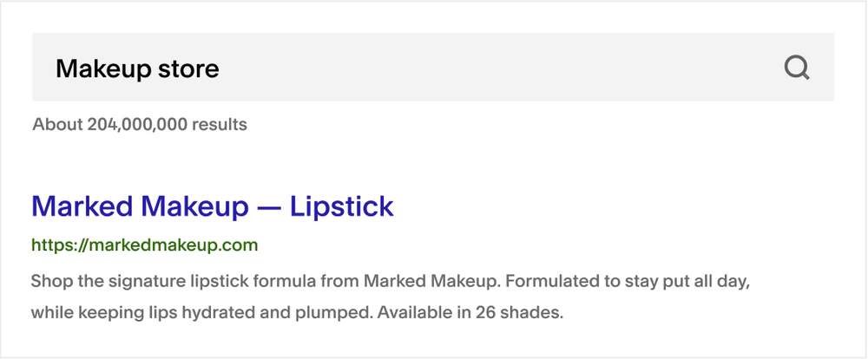The height and width of the screenshot is (359, 868).
Task: Click the em dash in the result title
Action: (270, 207)
